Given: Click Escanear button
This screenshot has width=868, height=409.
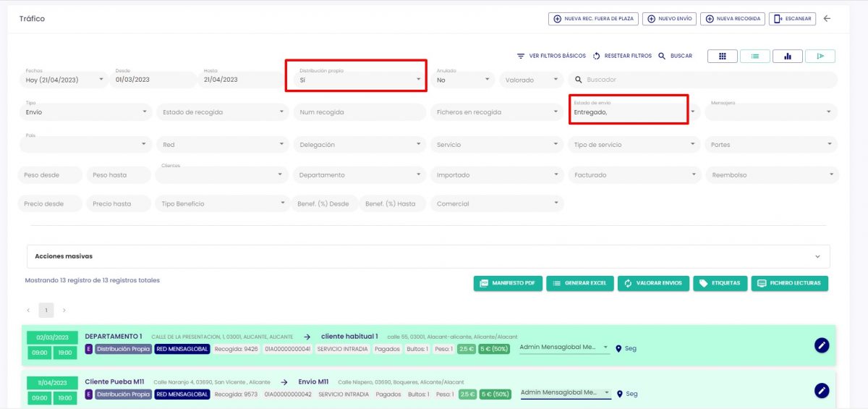Looking at the screenshot, I should coord(793,19).
